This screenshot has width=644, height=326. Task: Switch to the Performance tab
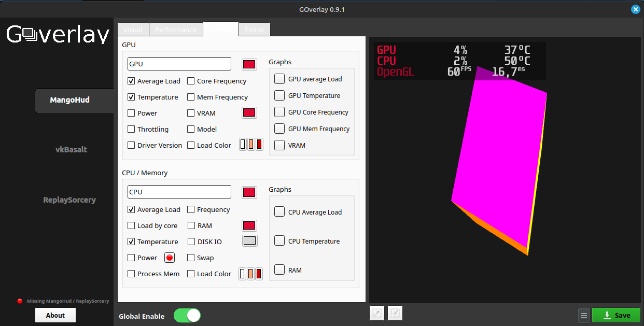[x=176, y=30]
